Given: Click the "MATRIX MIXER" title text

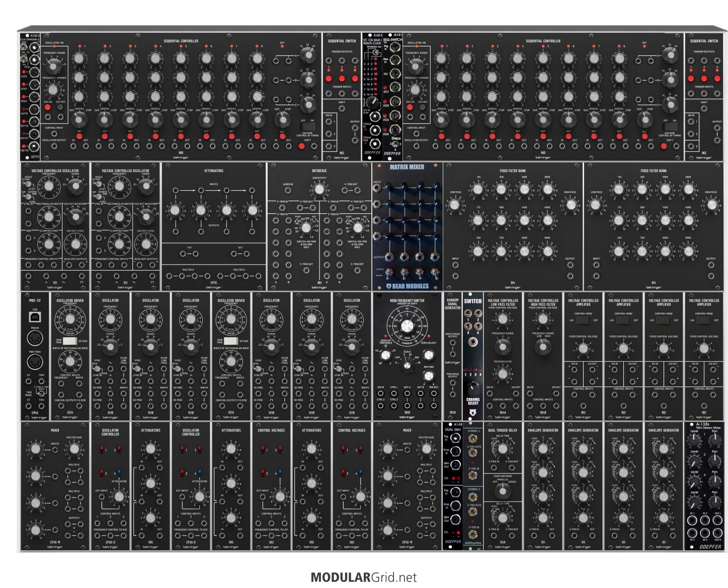Looking at the screenshot, I should coord(407,167).
